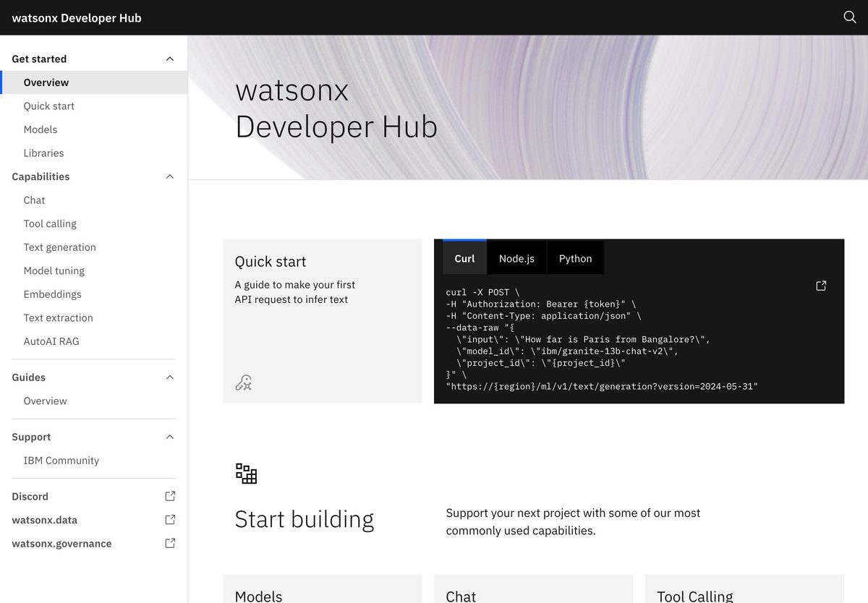Viewport: 868px width, 603px height.
Task: Open the Quick start card
Action: (x=323, y=321)
